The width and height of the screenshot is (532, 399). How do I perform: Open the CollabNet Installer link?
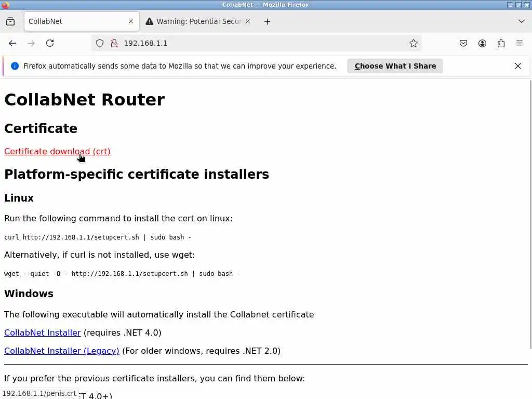tap(43, 333)
